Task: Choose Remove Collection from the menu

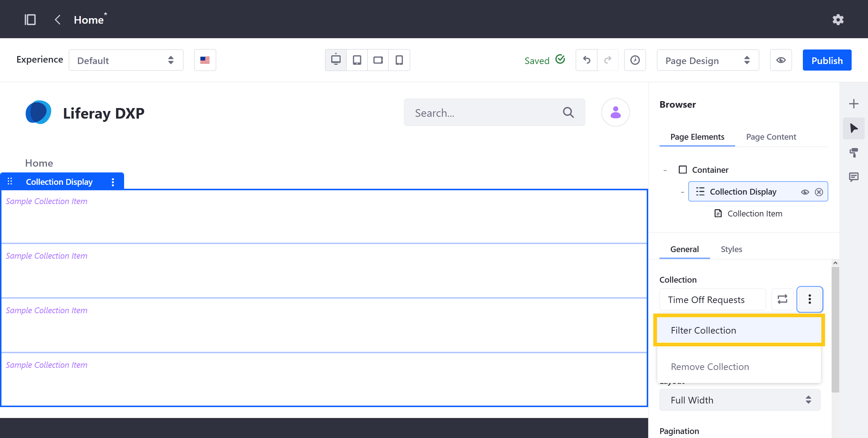Action: pos(739,367)
